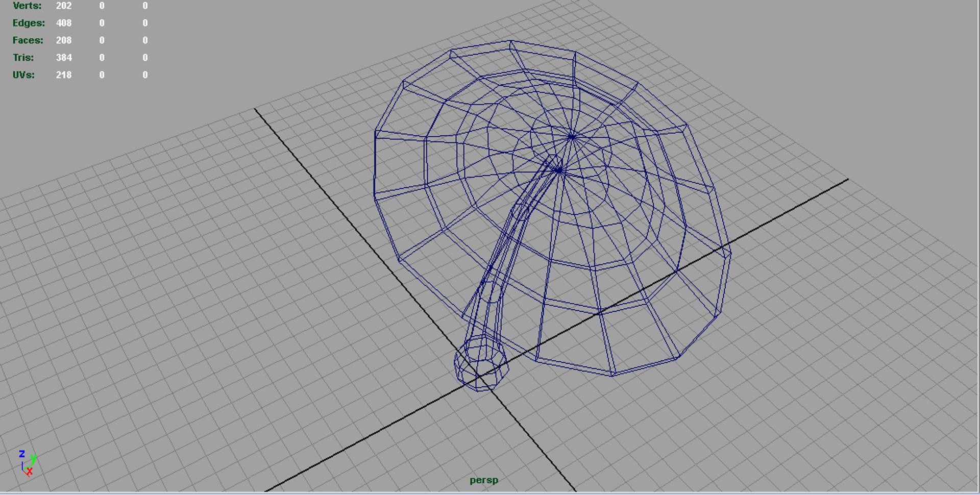Image resolution: width=980 pixels, height=495 pixels.
Task: Click the face count value "208"
Action: pos(64,40)
